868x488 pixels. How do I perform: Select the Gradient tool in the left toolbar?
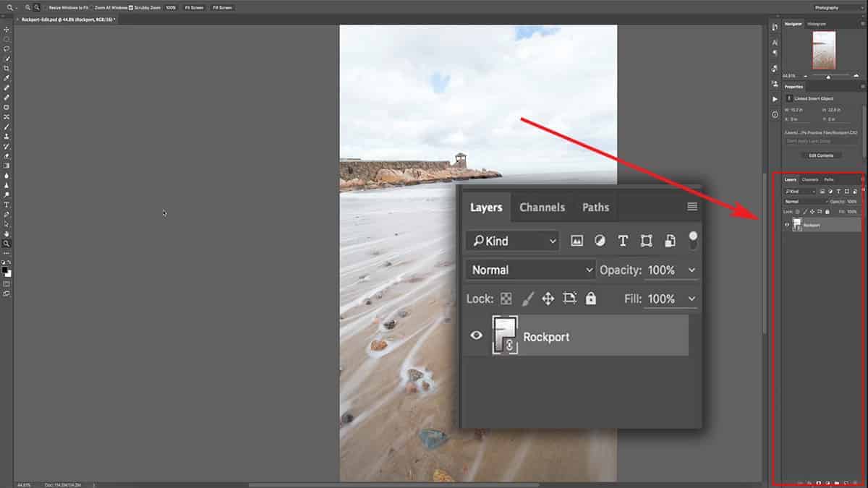7,165
